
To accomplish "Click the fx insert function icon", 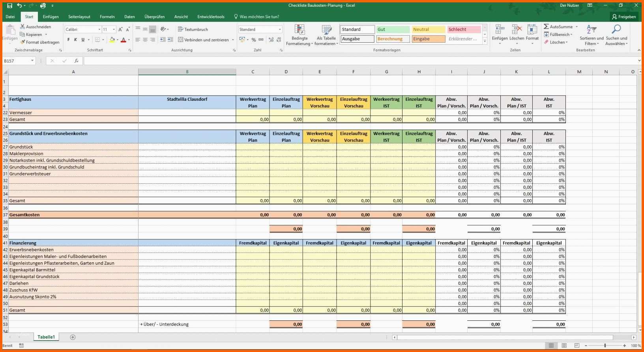I will (x=77, y=61).
